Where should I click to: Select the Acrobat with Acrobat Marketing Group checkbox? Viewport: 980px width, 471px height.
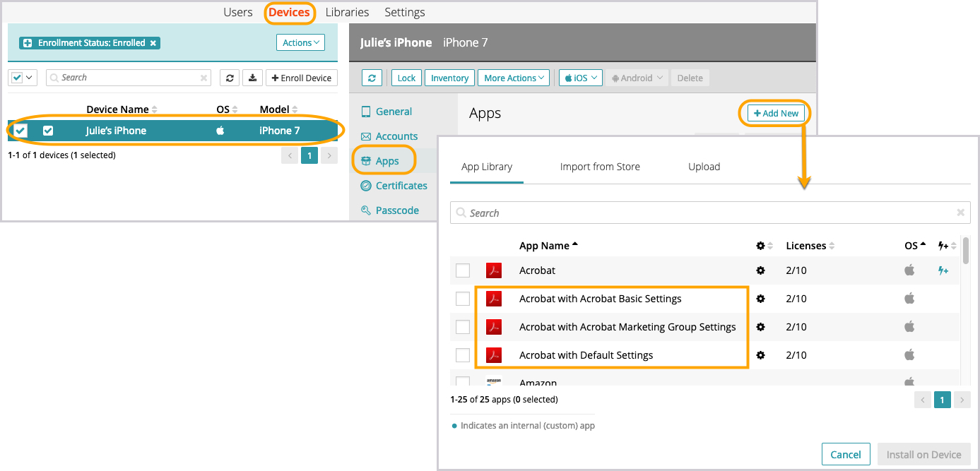tap(462, 327)
